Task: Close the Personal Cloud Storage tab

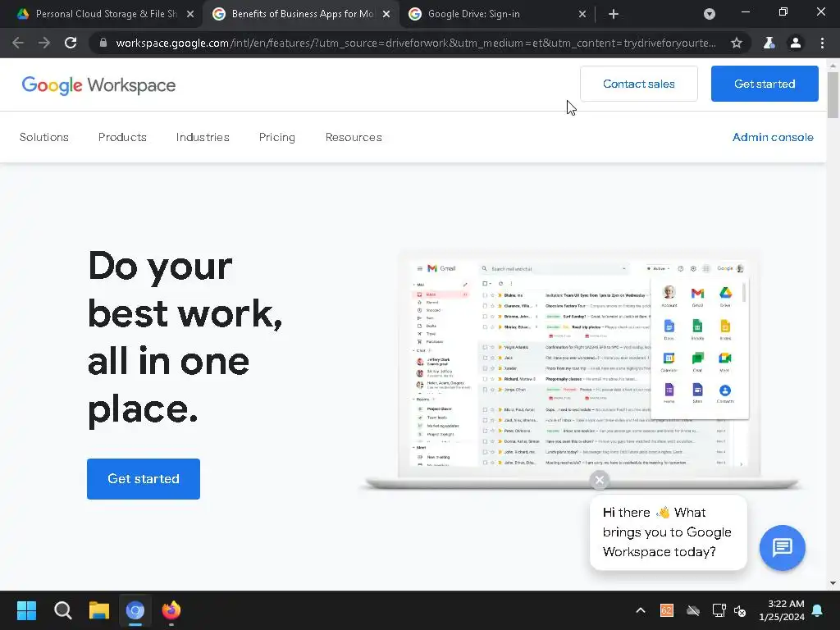Action: tap(190, 14)
